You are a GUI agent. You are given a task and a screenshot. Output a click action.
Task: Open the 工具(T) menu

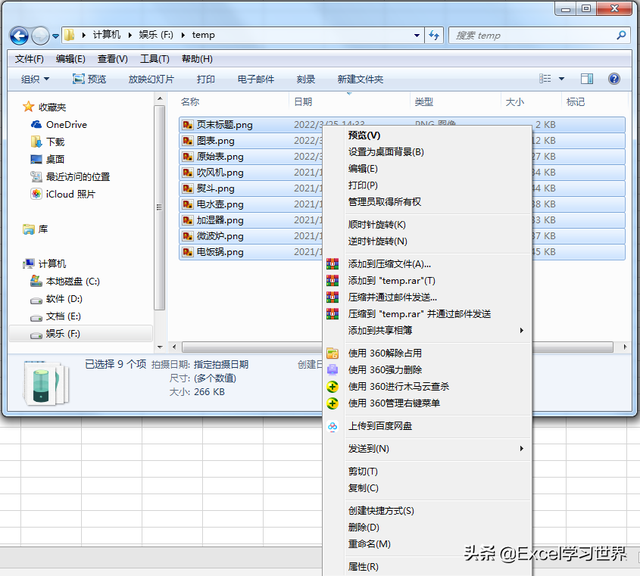point(155,59)
